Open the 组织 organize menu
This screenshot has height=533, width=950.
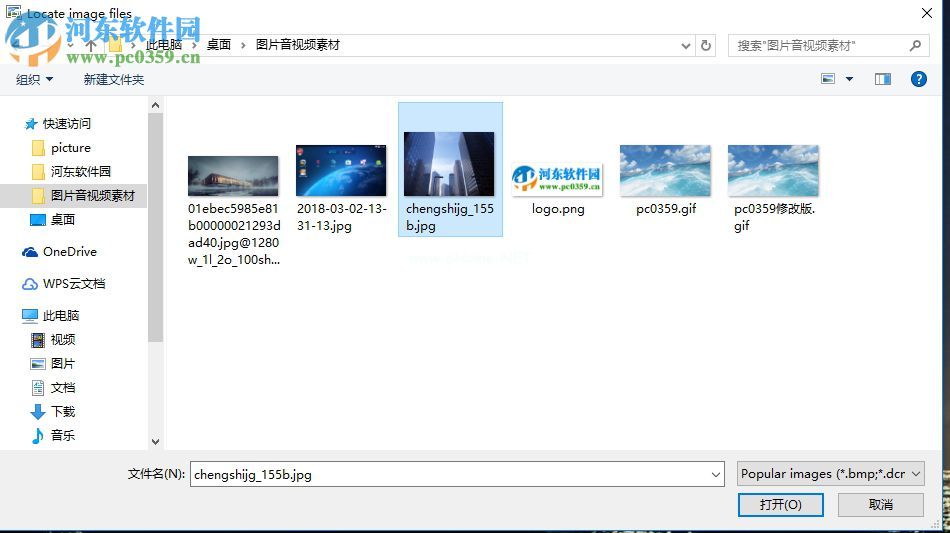coord(34,79)
